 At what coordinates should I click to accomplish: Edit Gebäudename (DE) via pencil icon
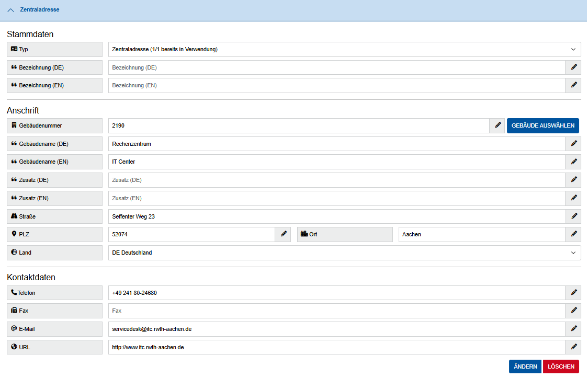click(x=573, y=144)
